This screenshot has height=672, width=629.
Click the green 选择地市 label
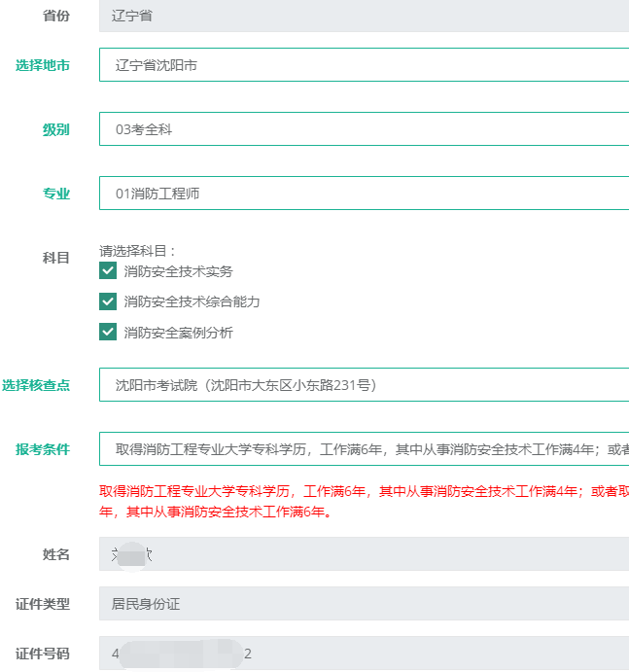pyautogui.click(x=42, y=65)
